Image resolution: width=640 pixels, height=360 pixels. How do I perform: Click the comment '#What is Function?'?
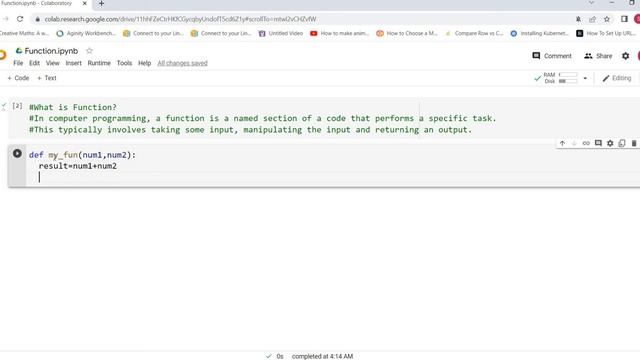coord(73,107)
